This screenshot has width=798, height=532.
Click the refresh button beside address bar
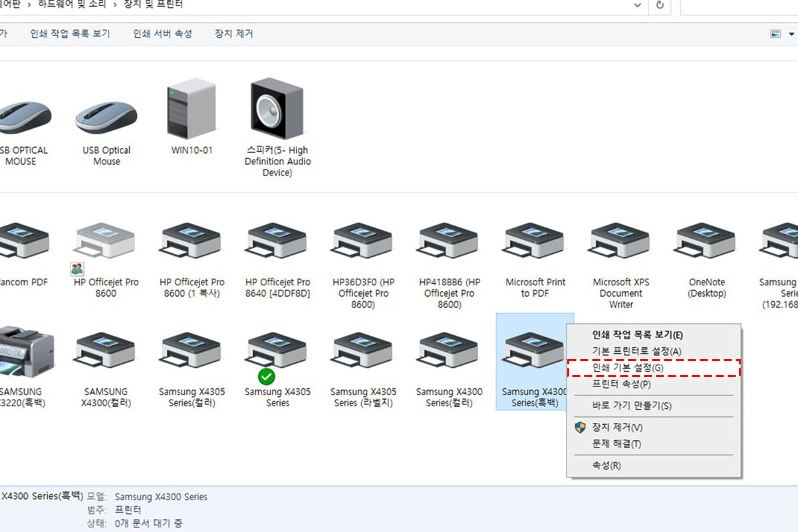click(660, 5)
